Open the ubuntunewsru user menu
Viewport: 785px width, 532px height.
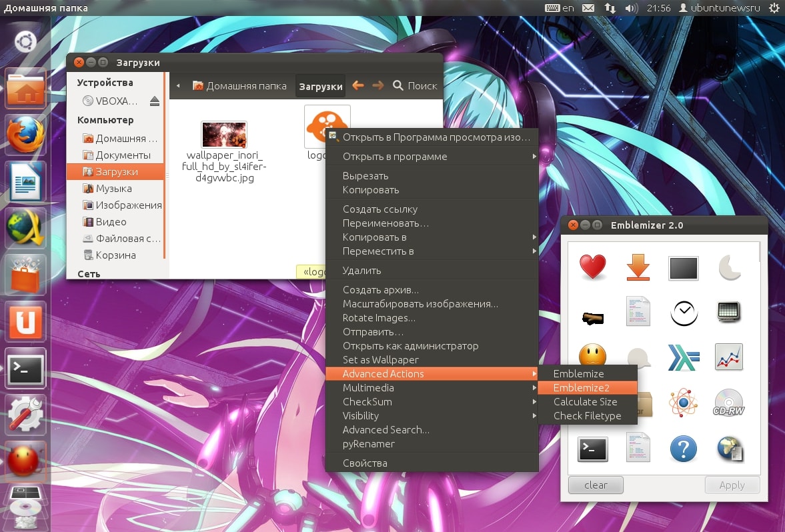pyautogui.click(x=720, y=8)
